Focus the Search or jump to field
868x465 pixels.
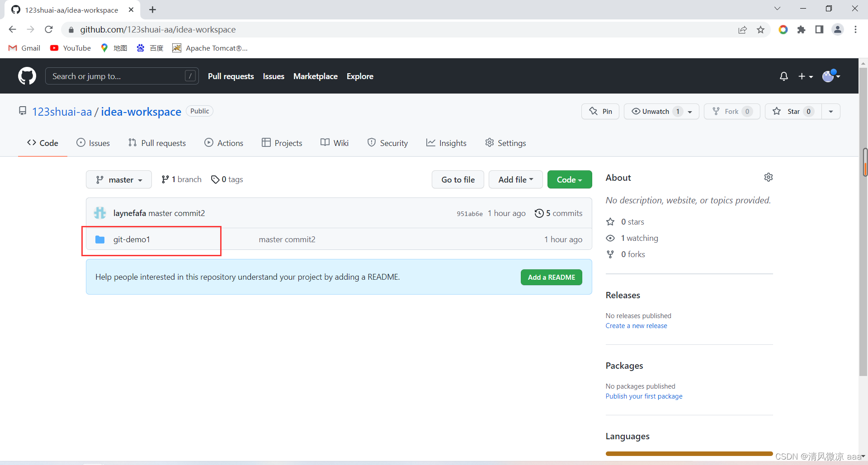click(122, 76)
